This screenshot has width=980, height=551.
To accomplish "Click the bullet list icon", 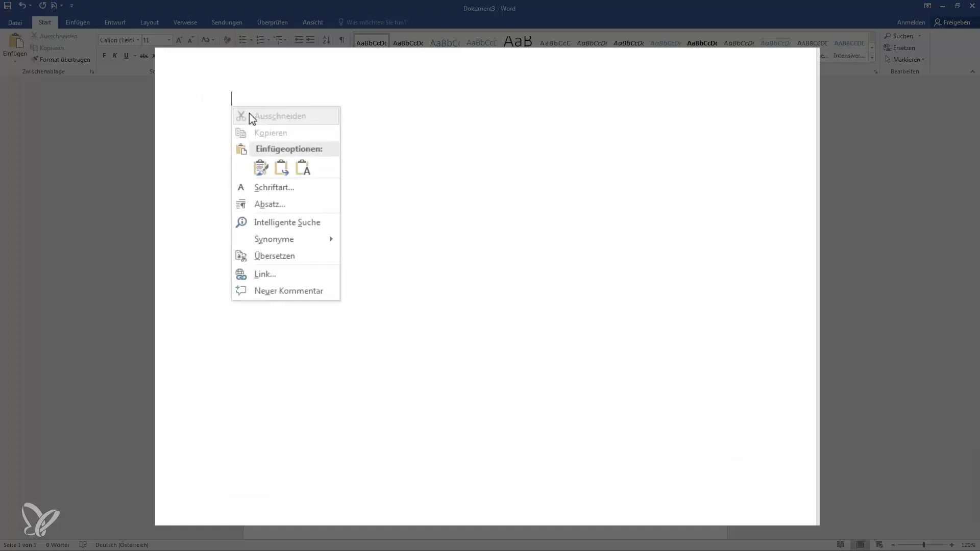I will tap(243, 40).
